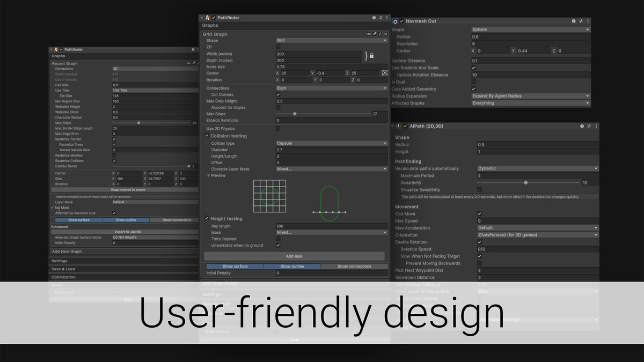Expand Add New Graph section in left Pathfinder

(125, 252)
